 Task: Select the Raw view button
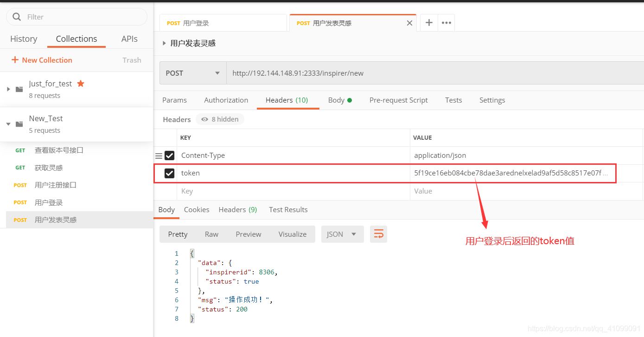coord(211,234)
